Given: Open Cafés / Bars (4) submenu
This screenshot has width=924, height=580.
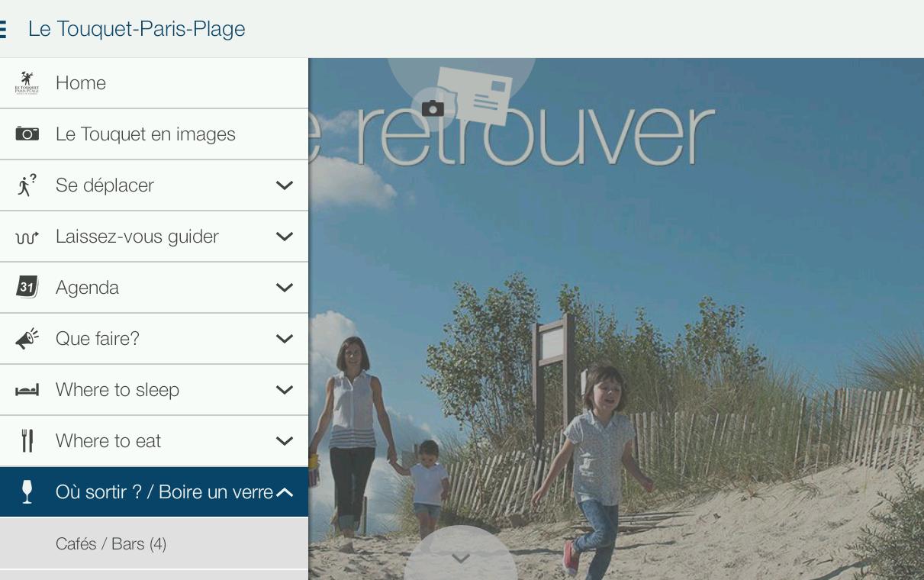Looking at the screenshot, I should click(x=154, y=543).
